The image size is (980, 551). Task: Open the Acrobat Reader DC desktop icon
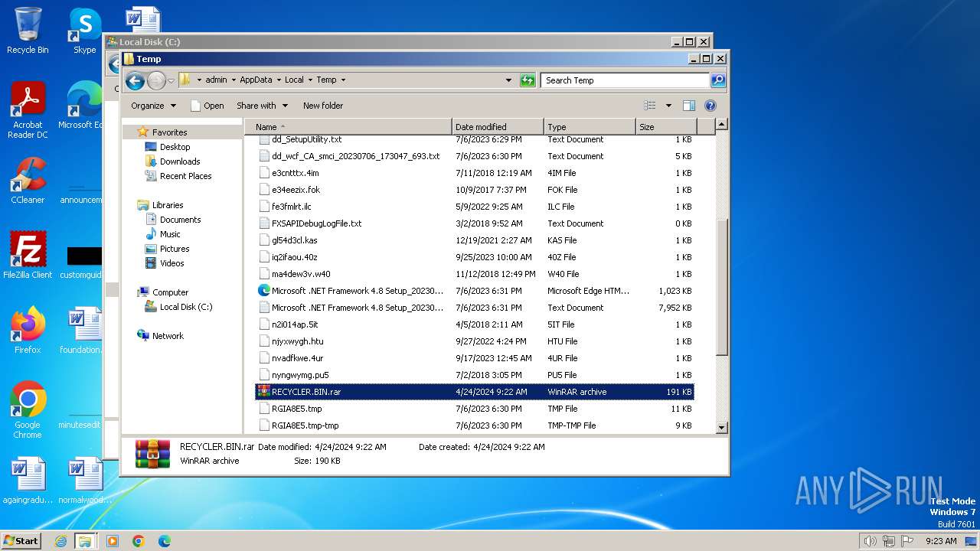(28, 110)
